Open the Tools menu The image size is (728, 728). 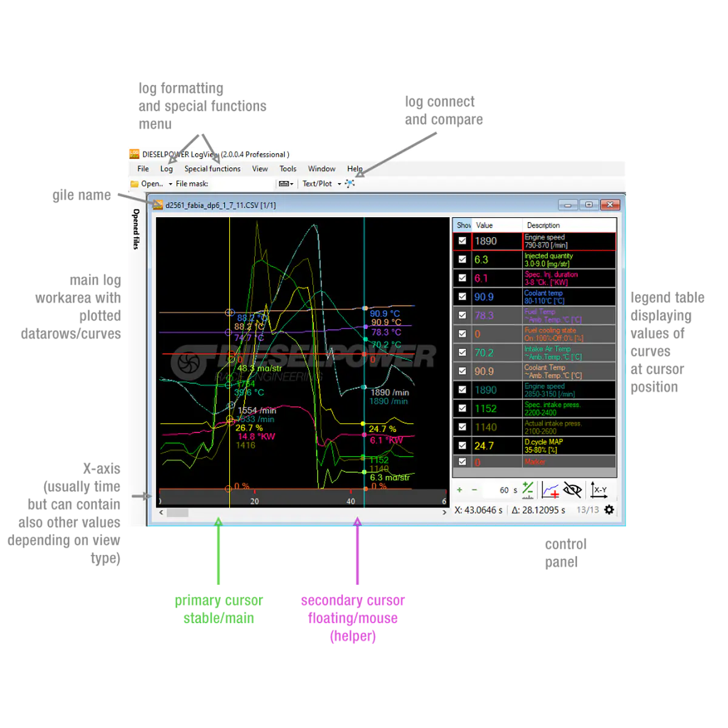288,169
